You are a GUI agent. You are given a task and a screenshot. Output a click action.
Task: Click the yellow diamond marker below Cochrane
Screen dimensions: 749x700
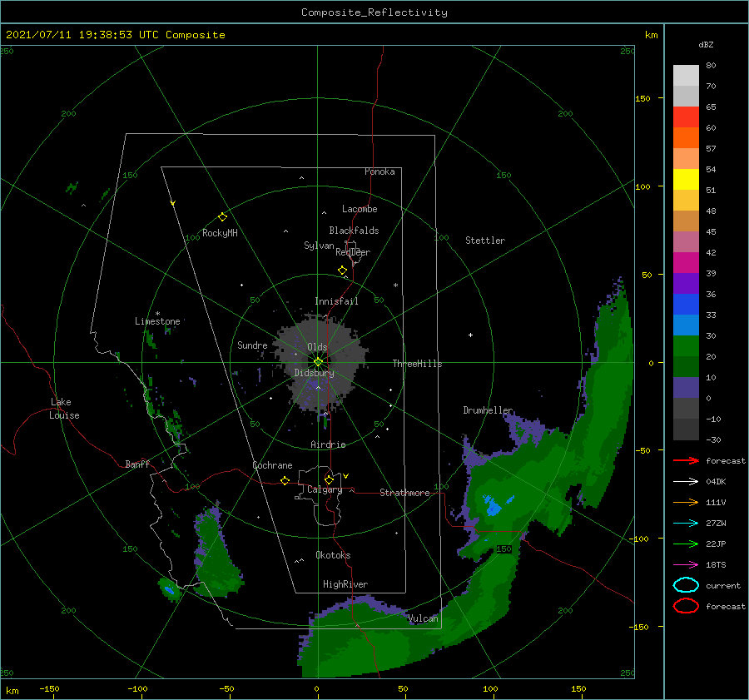tap(285, 481)
